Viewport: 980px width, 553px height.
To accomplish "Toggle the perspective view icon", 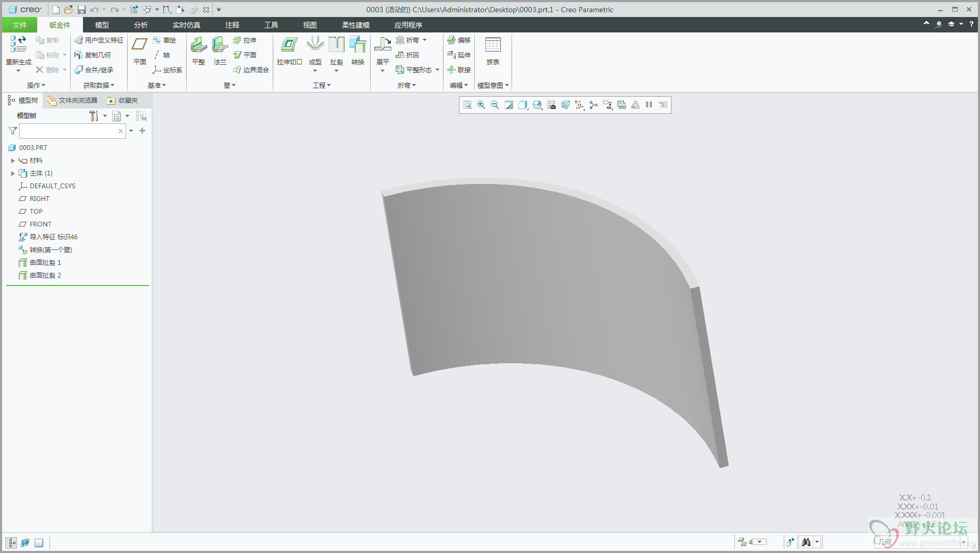I will 565,105.
